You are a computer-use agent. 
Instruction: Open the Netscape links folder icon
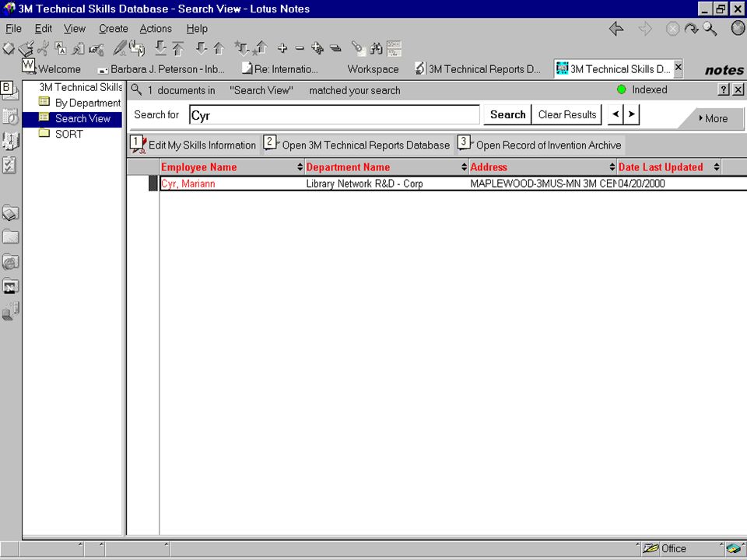10,286
